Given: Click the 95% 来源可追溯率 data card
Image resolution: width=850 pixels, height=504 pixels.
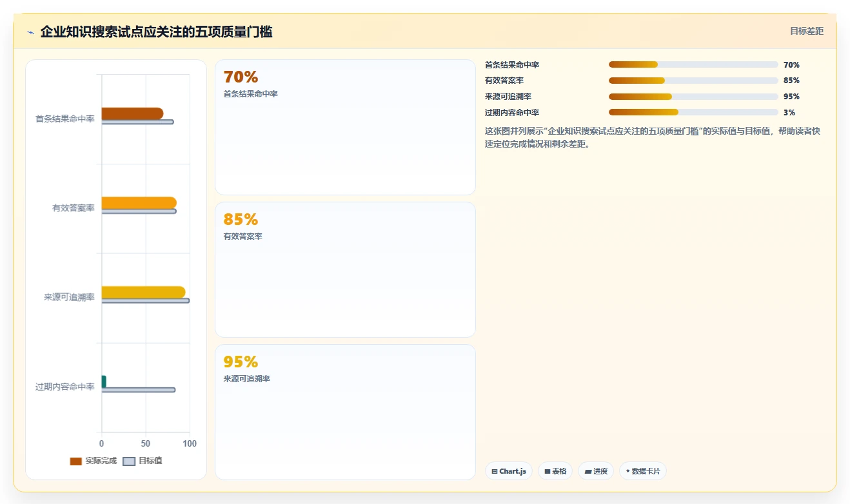Looking at the screenshot, I should 345,412.
